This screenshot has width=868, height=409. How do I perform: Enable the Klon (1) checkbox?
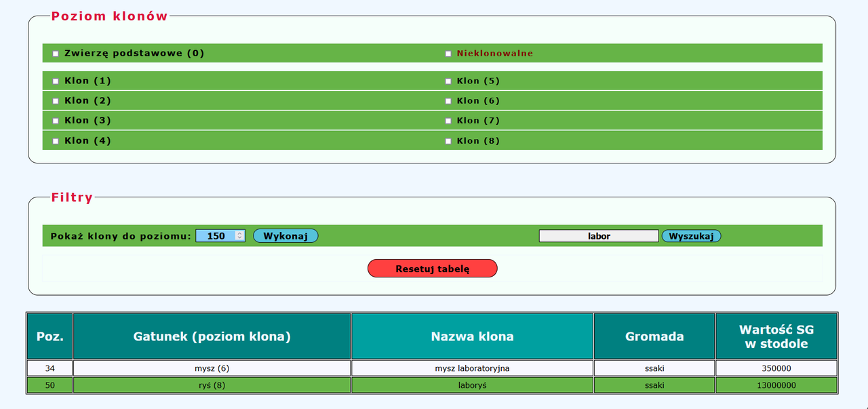pos(56,81)
